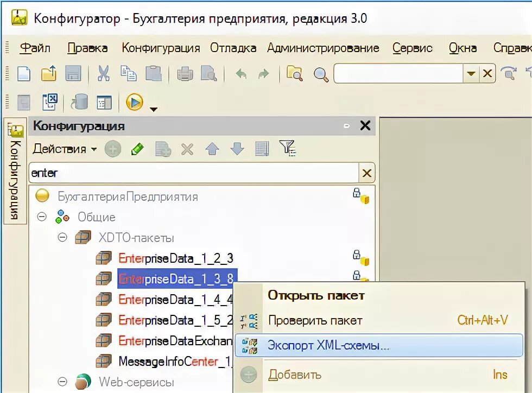
Task: Open the Сервис menu
Action: point(412,48)
